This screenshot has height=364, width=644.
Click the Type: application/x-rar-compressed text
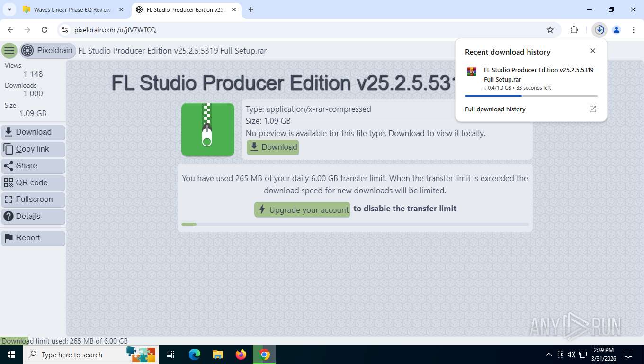click(x=308, y=109)
